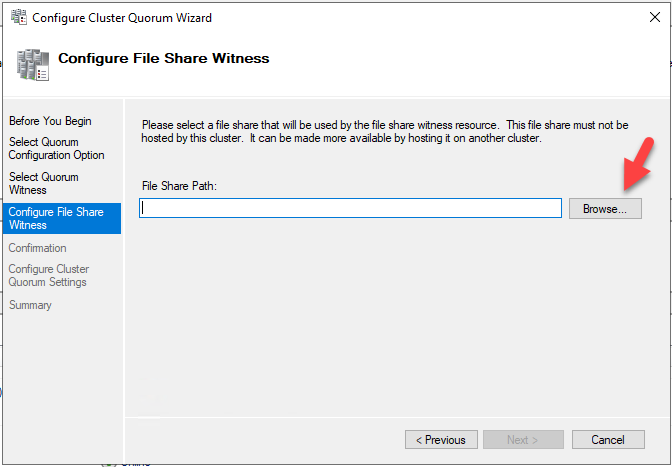Select the highlighted Configure File Share Witness step
The image size is (672, 467).
[x=62, y=219]
